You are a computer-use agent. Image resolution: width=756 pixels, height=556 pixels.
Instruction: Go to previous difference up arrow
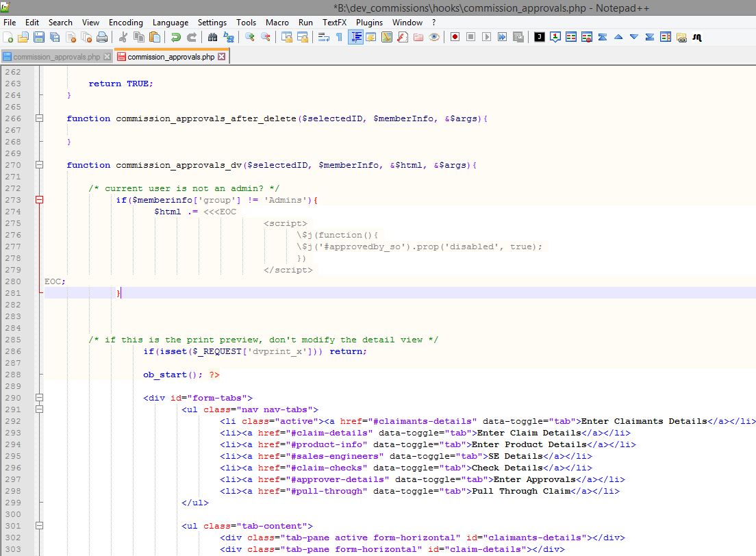pos(618,37)
